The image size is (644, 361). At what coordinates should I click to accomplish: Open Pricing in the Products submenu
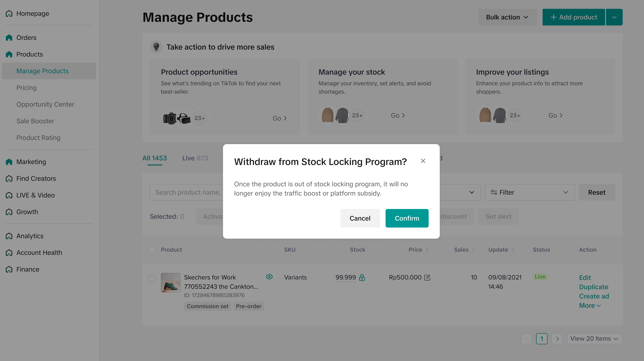point(26,88)
